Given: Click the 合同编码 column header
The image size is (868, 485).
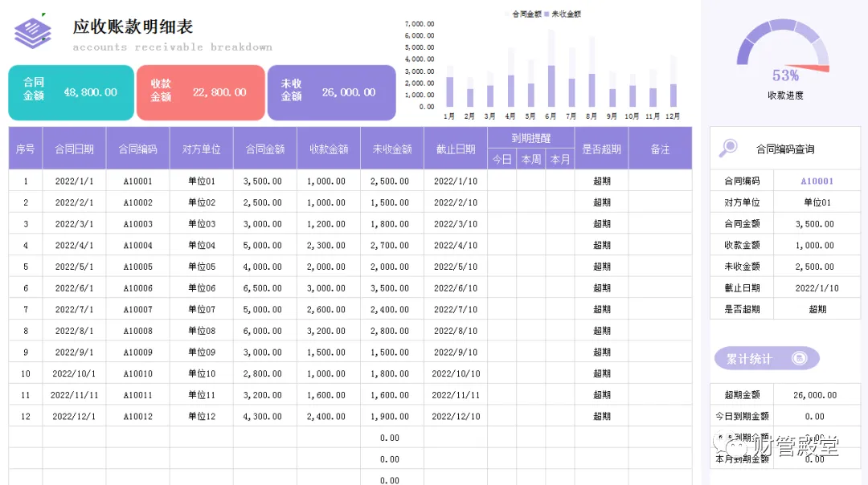Looking at the screenshot, I should tap(138, 149).
